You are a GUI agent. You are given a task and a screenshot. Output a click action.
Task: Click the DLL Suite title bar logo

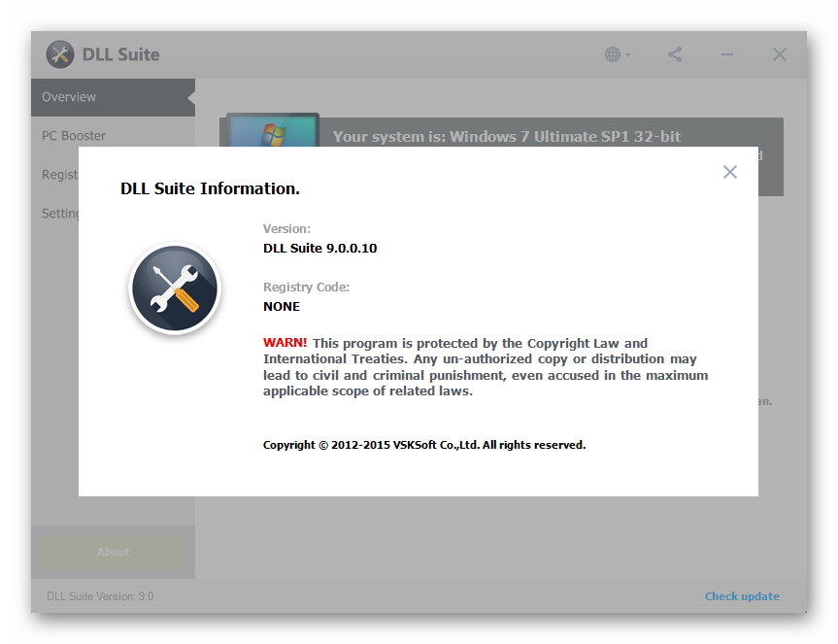(x=60, y=54)
